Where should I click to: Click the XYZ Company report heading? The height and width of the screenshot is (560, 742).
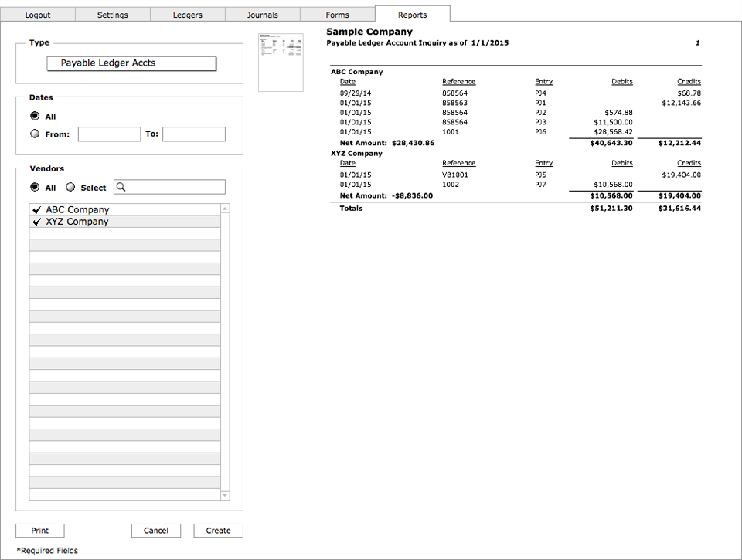coord(356,153)
